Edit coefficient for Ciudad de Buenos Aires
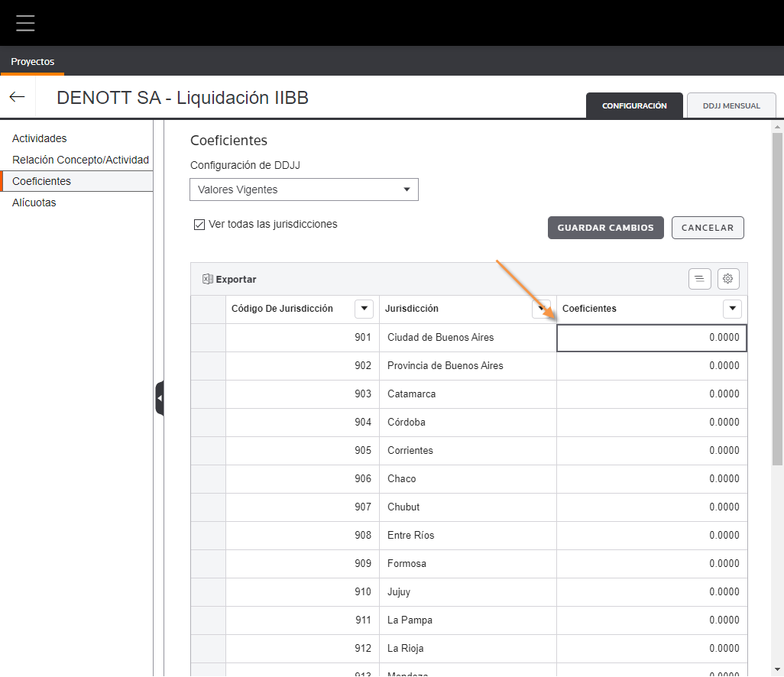The width and height of the screenshot is (784, 677). coord(652,338)
